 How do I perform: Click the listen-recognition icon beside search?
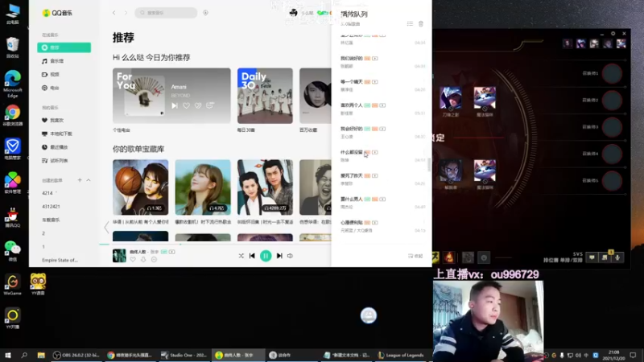tap(205, 13)
